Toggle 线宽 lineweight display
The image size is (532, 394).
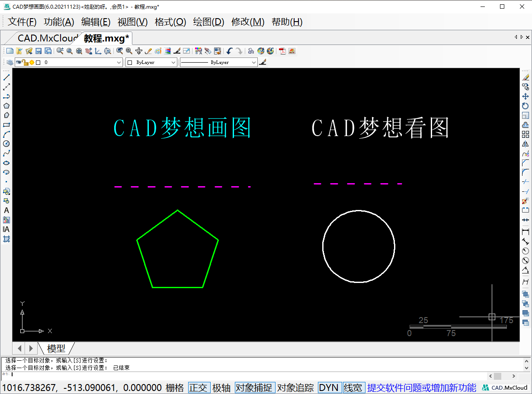coord(353,388)
